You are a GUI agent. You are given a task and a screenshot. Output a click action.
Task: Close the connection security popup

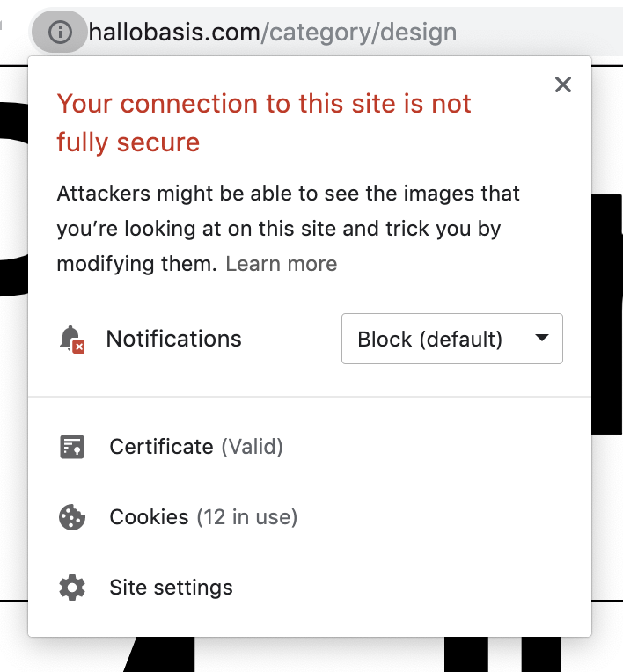click(563, 84)
